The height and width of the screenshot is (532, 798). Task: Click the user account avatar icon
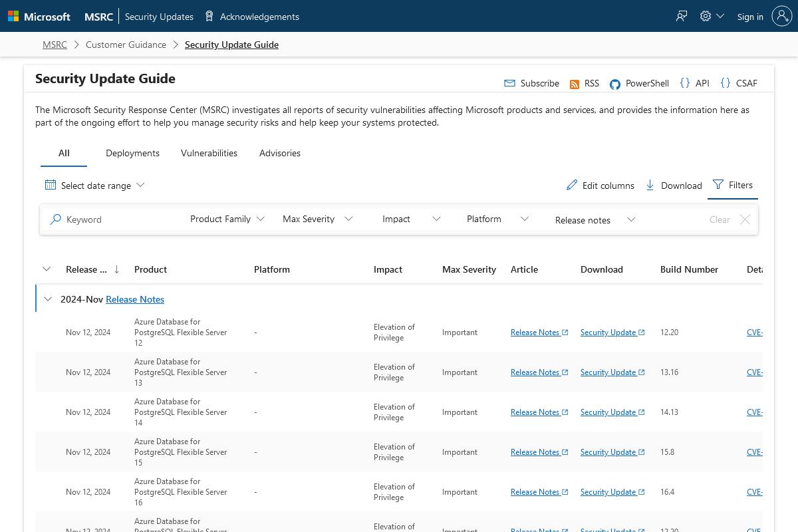click(x=782, y=16)
